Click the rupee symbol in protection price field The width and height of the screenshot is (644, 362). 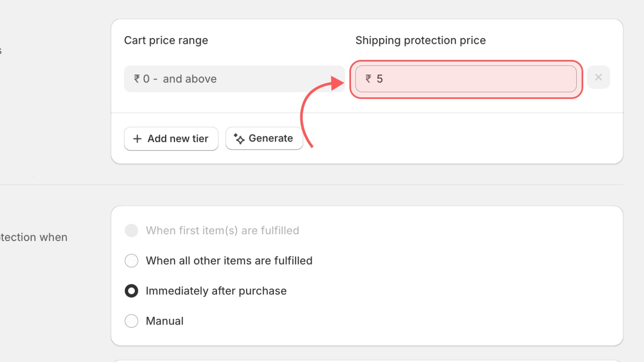click(x=368, y=79)
